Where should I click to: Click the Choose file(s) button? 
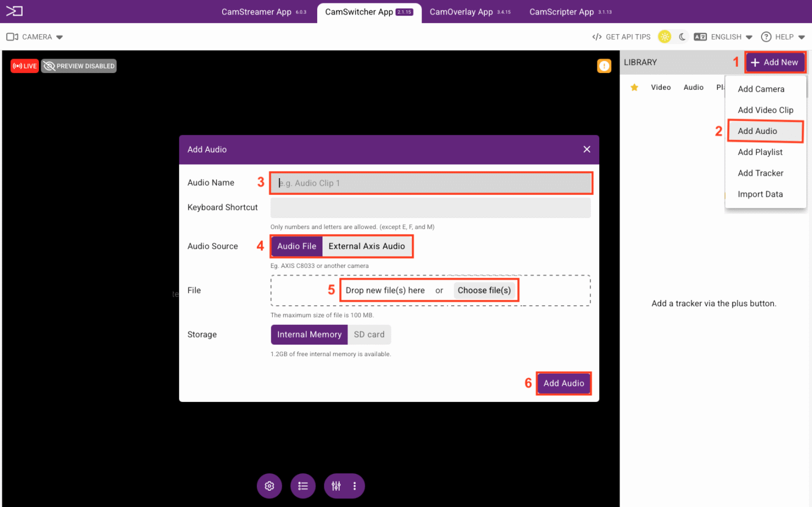[x=484, y=291]
